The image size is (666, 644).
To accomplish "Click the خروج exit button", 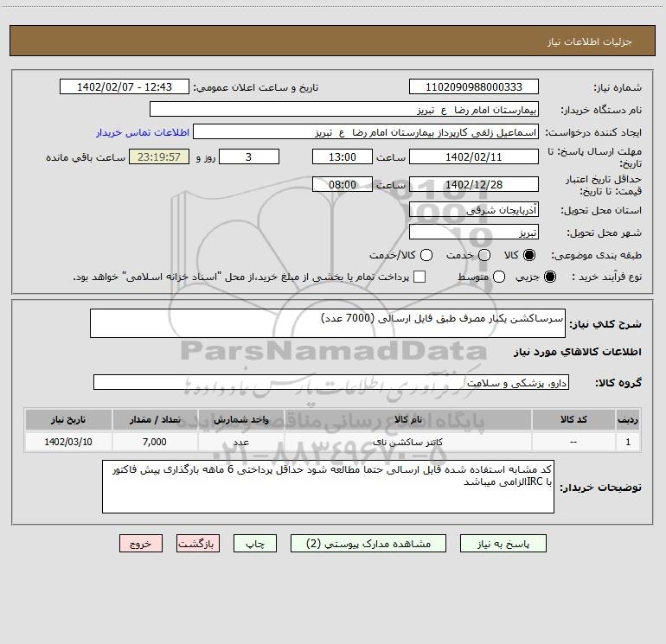I will (141, 544).
